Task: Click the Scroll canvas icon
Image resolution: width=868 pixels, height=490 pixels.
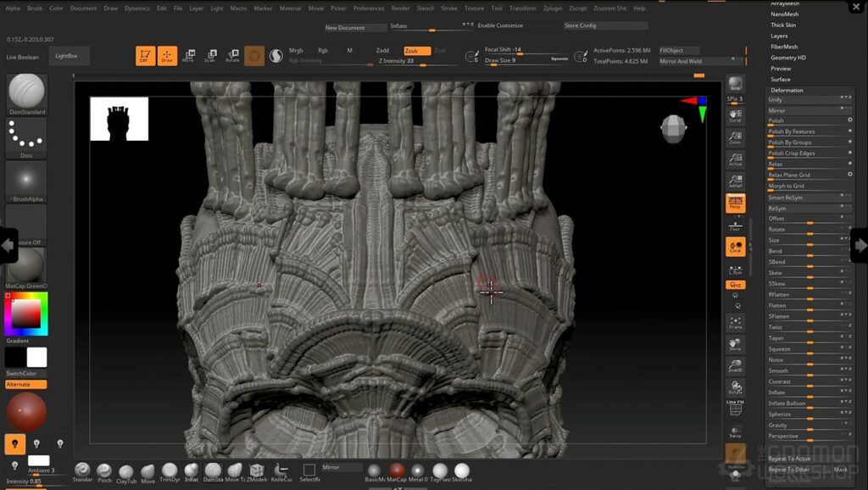Action: tap(735, 115)
